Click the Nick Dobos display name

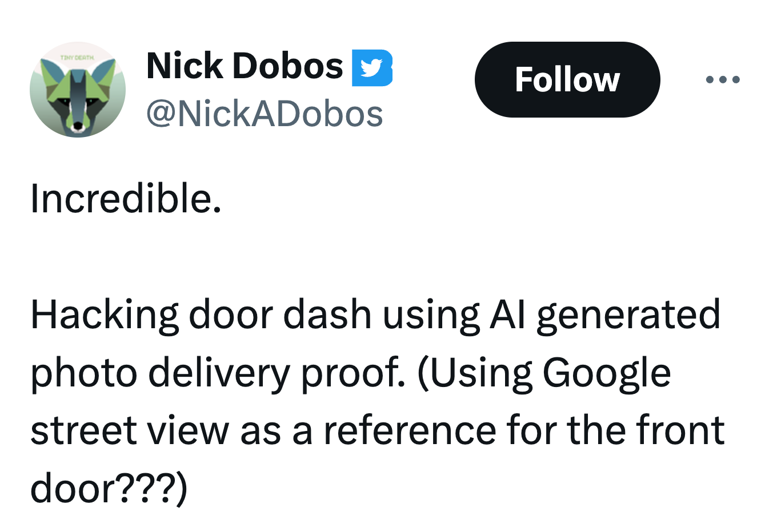pyautogui.click(x=245, y=66)
